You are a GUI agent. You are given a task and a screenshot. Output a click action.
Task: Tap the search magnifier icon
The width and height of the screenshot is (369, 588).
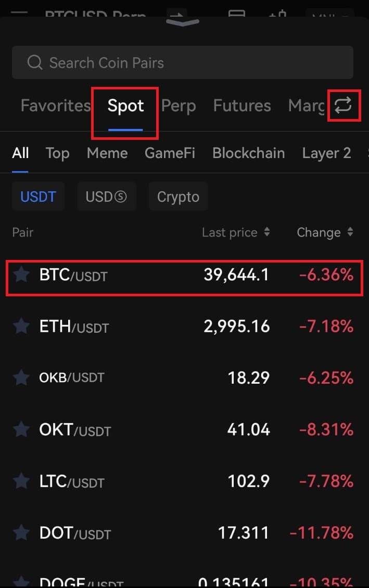click(x=35, y=62)
